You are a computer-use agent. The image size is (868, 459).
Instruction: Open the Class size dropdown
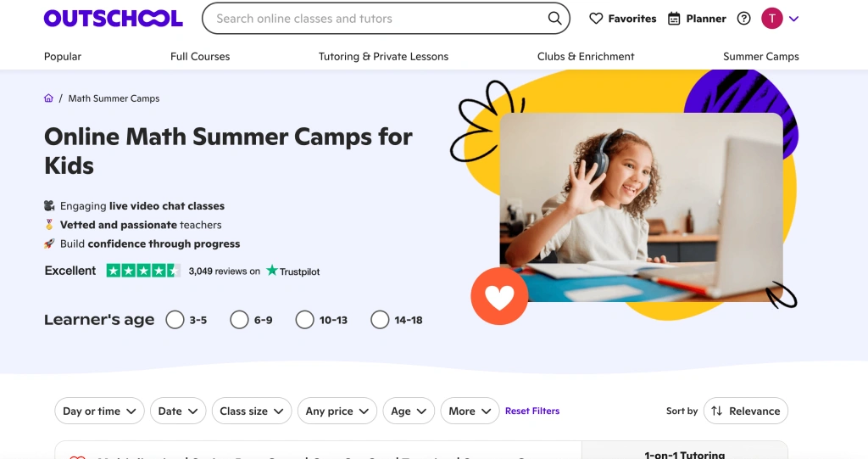(252, 411)
